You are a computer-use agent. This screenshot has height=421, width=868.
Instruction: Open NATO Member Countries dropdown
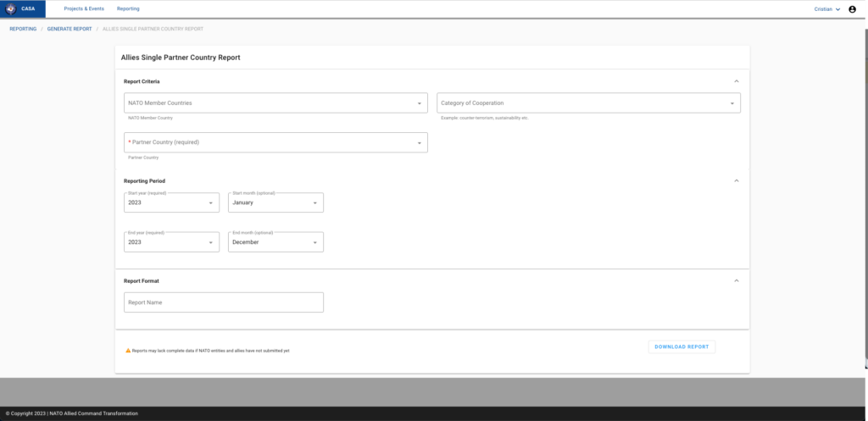tap(275, 103)
